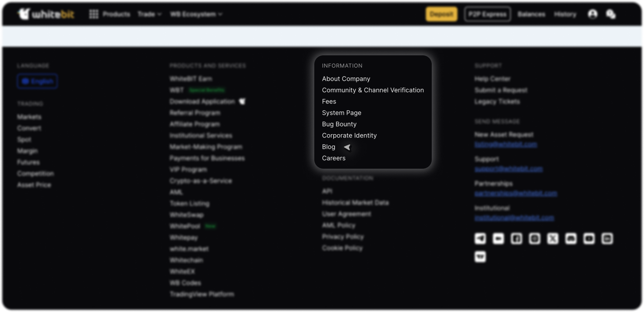Viewport: 644px width, 312px height.
Task: Open the Institutional Services link
Action: pyautogui.click(x=201, y=136)
